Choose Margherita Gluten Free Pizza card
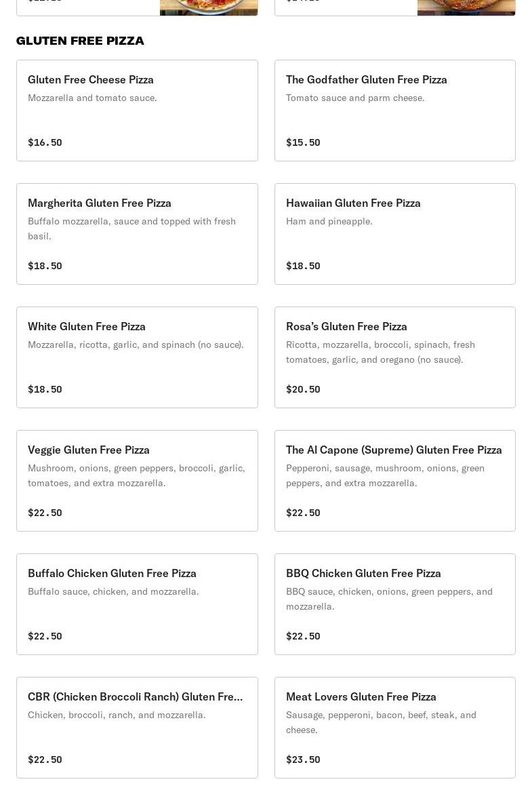 (100, 203)
